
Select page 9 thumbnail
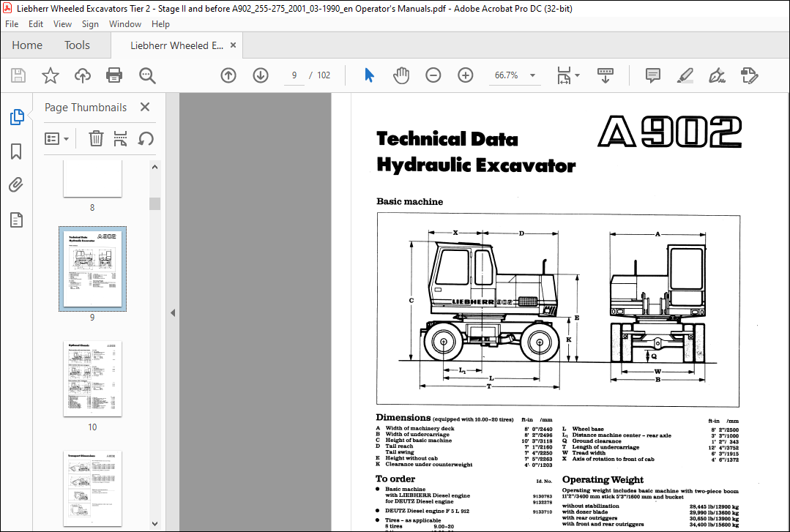[92, 269]
